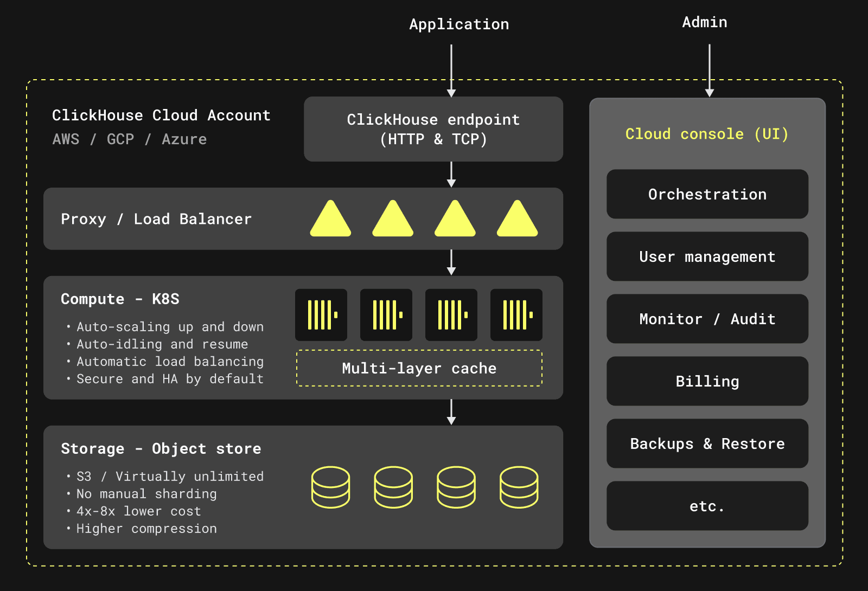
Task: Open the Billing box
Action: tap(707, 381)
